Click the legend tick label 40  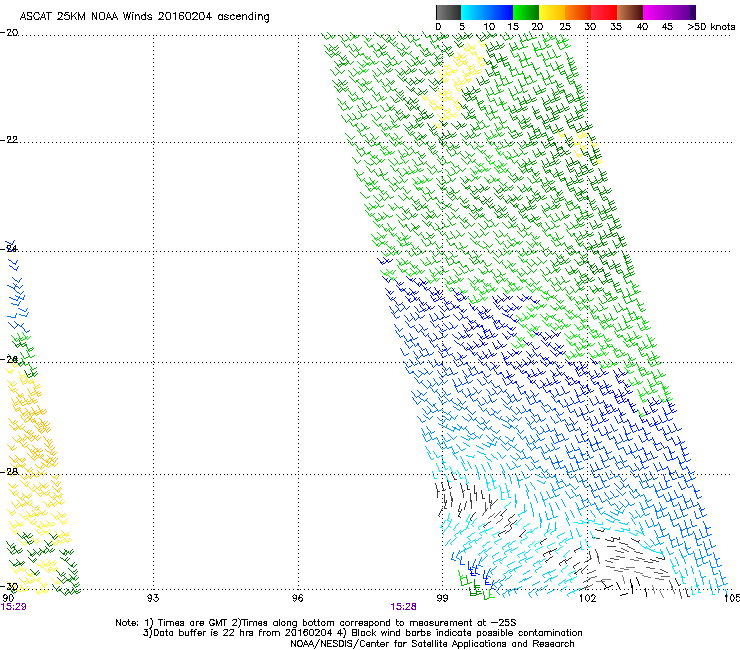point(642,27)
